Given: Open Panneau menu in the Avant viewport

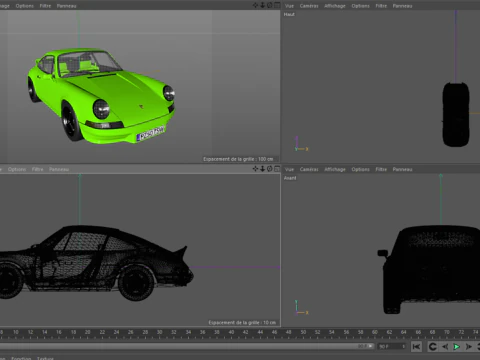Looking at the screenshot, I should click(x=402, y=169).
